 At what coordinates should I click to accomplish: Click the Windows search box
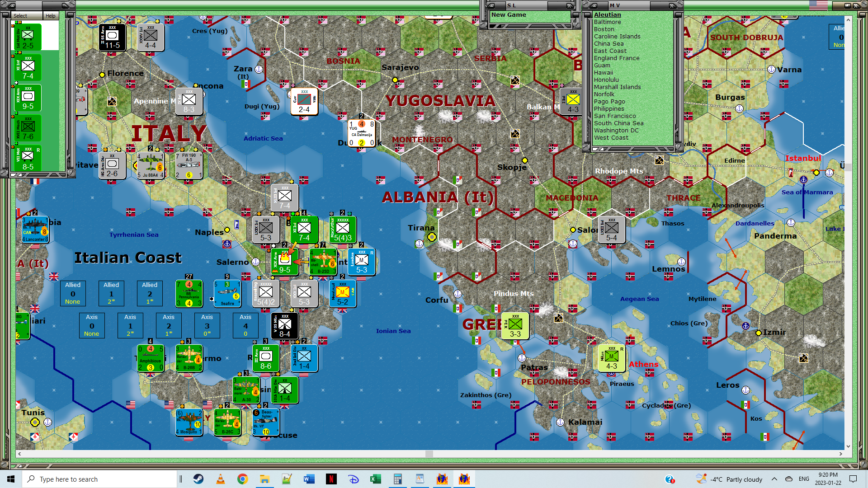click(99, 479)
